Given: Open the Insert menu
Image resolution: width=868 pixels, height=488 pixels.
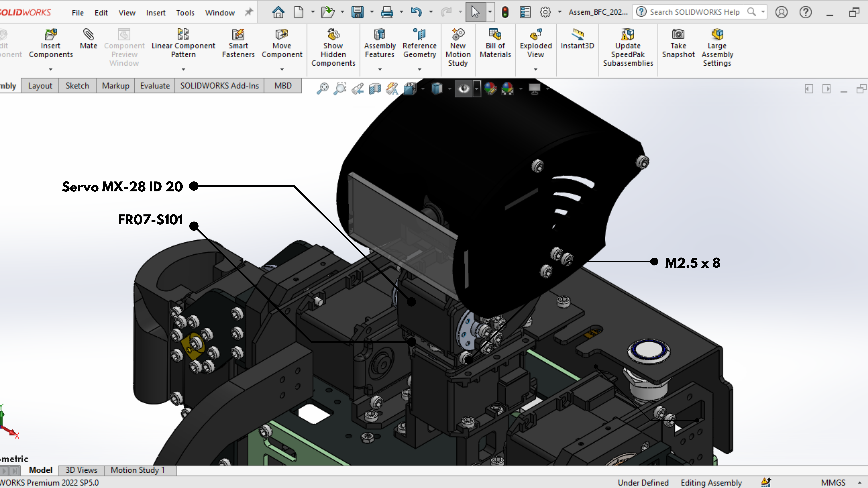Looking at the screenshot, I should [x=156, y=13].
